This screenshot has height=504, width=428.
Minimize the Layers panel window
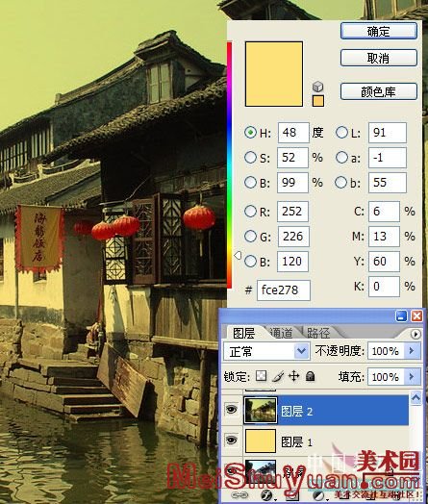point(402,316)
